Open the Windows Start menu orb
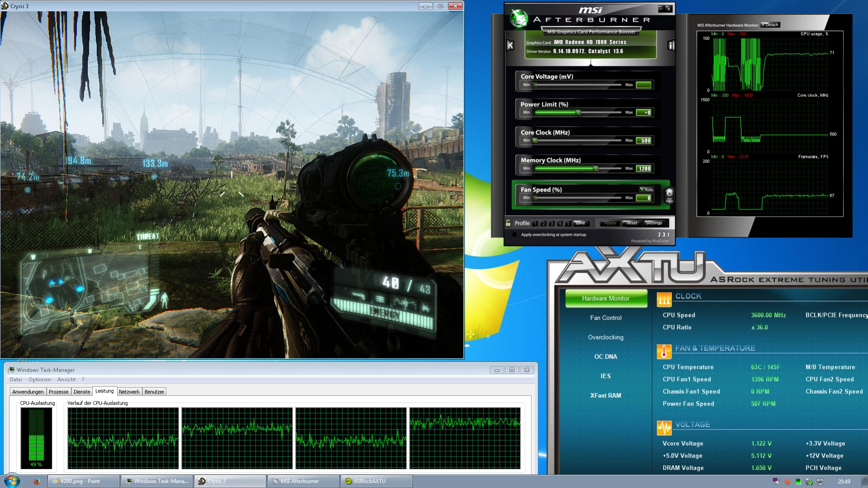This screenshot has width=868, height=488. pos(12,481)
